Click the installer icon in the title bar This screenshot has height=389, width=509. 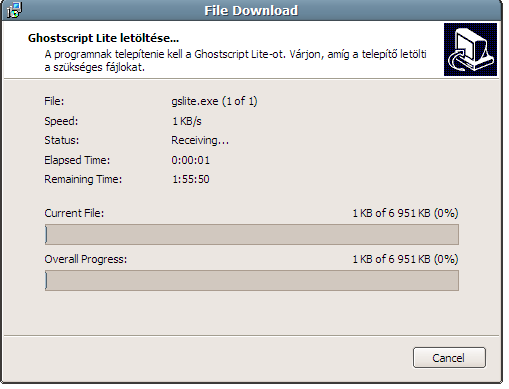pyautogui.click(x=14, y=10)
